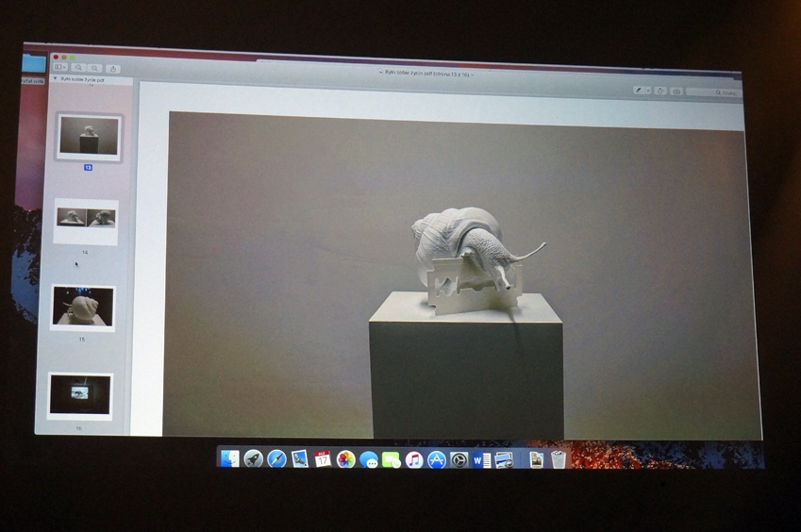The height and width of the screenshot is (532, 801).
Task: Open System Preferences from the Dock
Action: click(459, 460)
